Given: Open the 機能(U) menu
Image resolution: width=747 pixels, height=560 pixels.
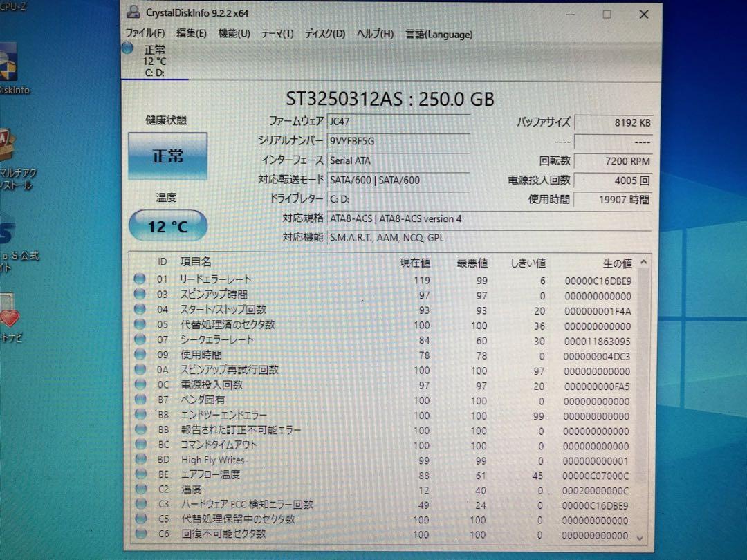Looking at the screenshot, I should [234, 33].
